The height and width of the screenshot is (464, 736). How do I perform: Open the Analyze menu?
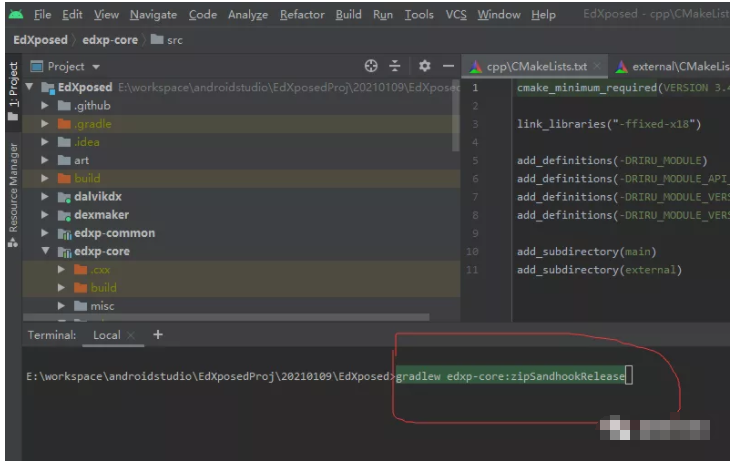pyautogui.click(x=248, y=15)
